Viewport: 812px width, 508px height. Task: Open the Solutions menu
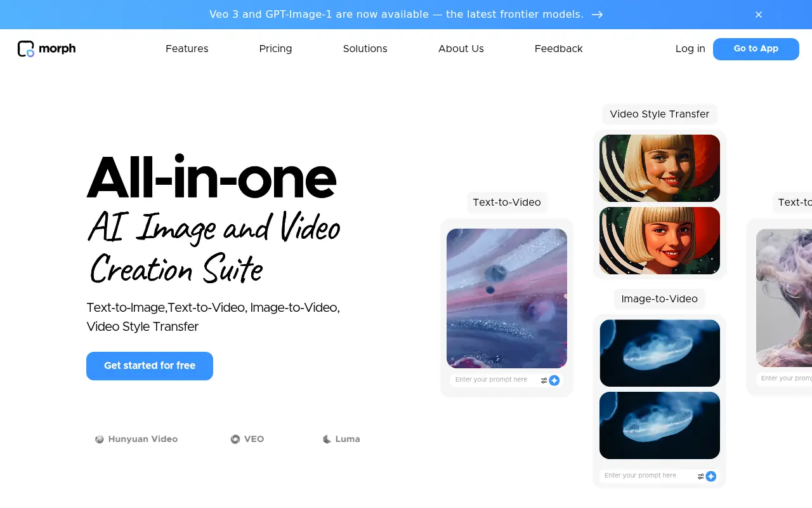365,49
